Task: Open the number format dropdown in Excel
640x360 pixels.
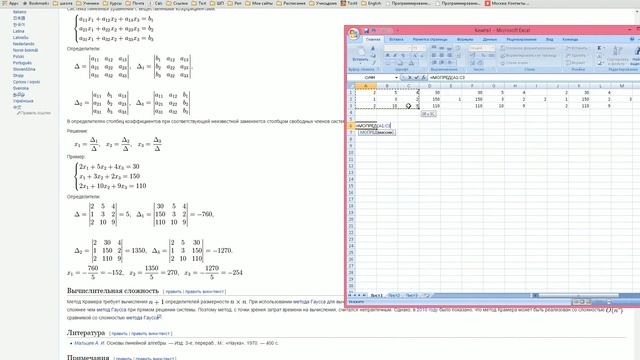Action: (493, 48)
